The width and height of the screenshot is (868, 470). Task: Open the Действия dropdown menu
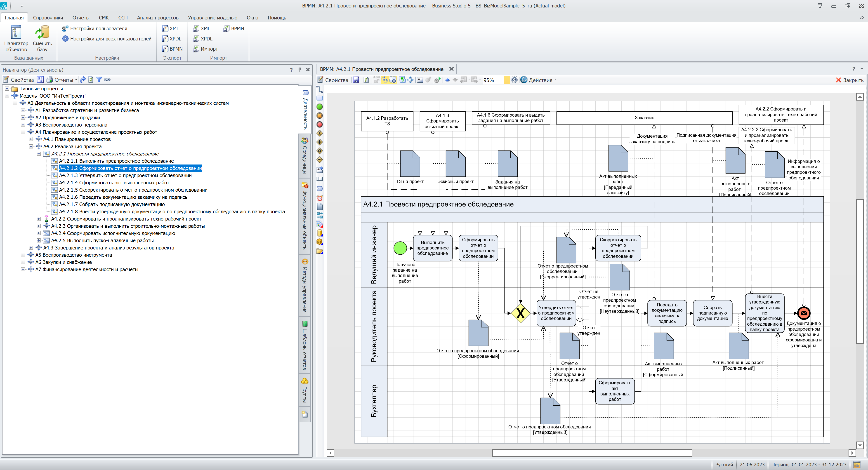(x=538, y=80)
